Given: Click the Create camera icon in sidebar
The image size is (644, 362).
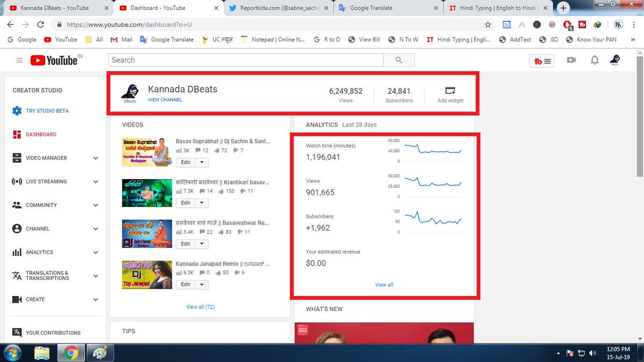Looking at the screenshot, I should coord(17,299).
